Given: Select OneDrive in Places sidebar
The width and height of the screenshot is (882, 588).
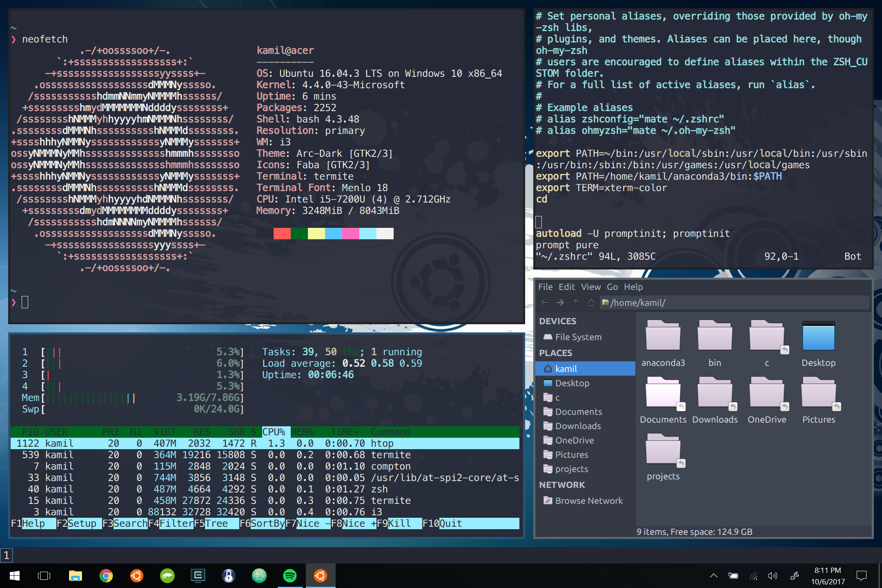Looking at the screenshot, I should (x=585, y=440).
